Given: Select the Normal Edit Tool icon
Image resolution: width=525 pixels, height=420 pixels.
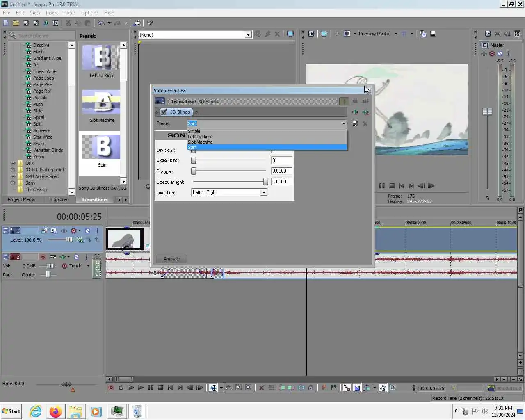Looking at the screenshot, I should click(213, 388).
